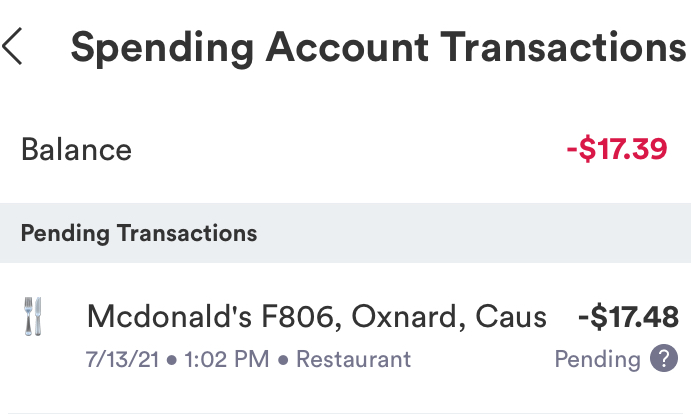Click the empty gray area right of Pending Transactions

click(480, 234)
